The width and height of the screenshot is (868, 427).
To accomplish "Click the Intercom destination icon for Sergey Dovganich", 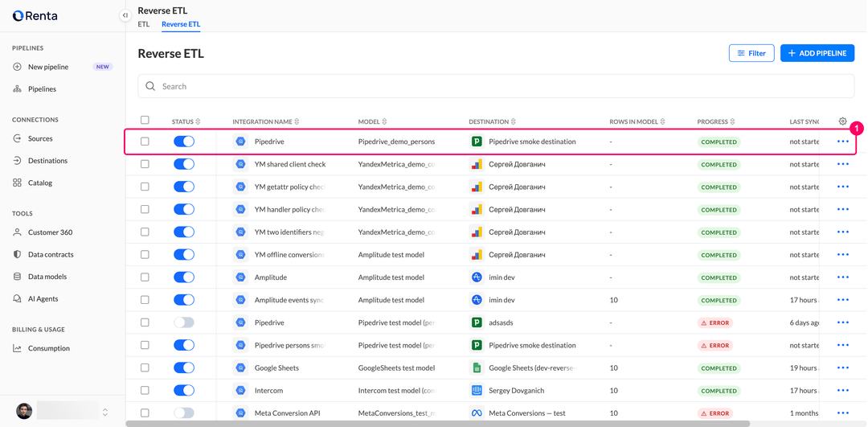I will (476, 391).
